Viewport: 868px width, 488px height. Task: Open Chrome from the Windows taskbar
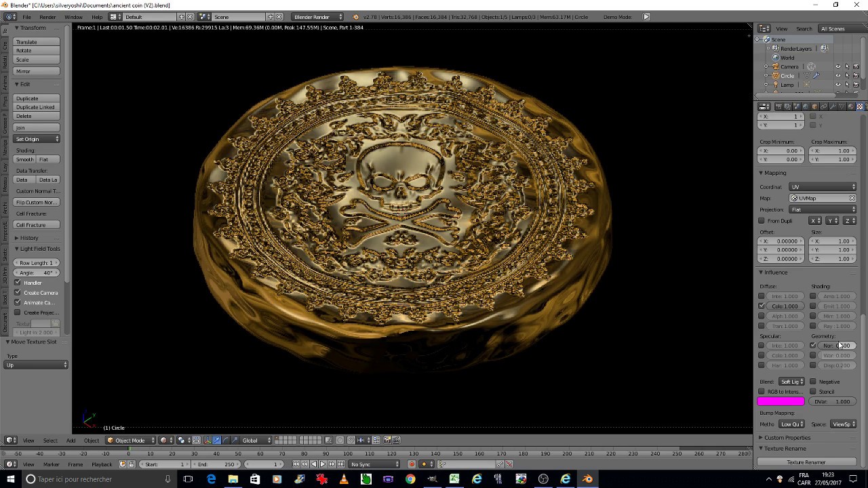410,479
